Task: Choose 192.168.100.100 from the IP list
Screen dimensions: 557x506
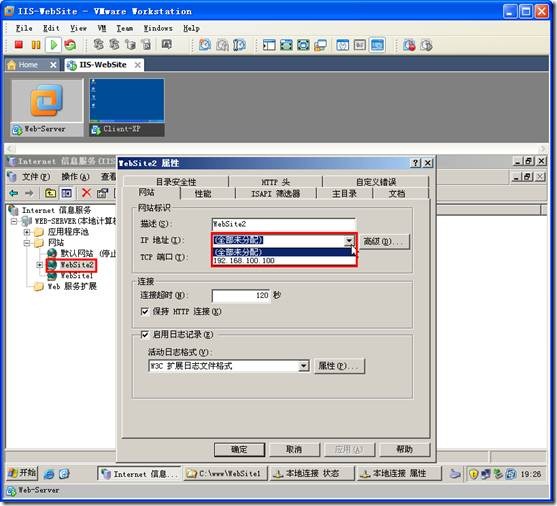Action: (x=283, y=260)
